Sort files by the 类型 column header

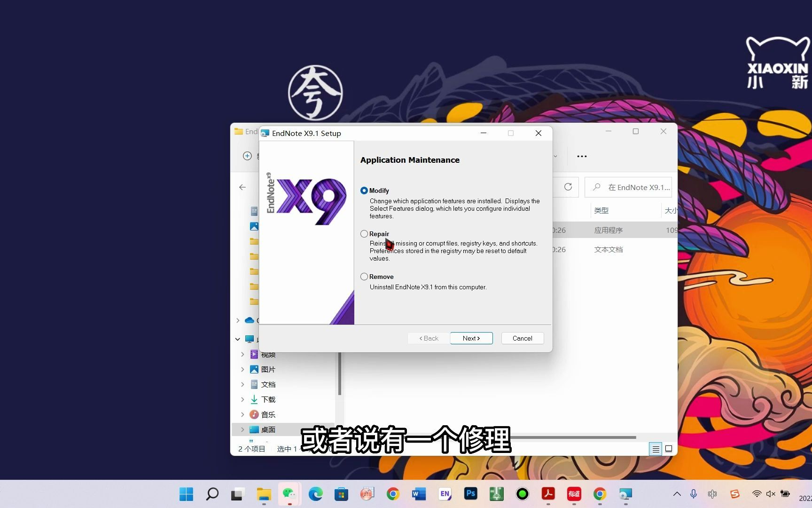pos(601,210)
